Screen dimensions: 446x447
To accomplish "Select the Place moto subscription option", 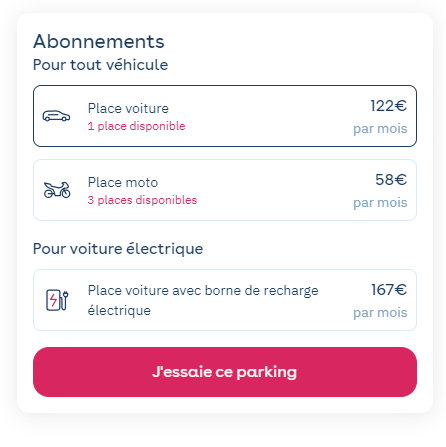I will click(225, 190).
